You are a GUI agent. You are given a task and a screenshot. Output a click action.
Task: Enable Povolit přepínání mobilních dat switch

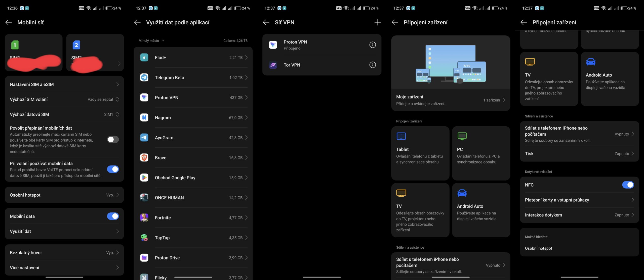[x=113, y=140]
